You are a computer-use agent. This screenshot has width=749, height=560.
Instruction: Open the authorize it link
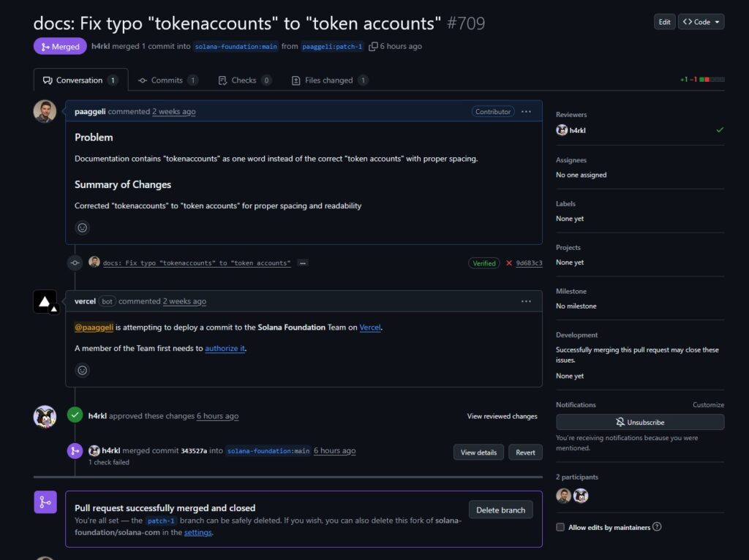pos(225,349)
